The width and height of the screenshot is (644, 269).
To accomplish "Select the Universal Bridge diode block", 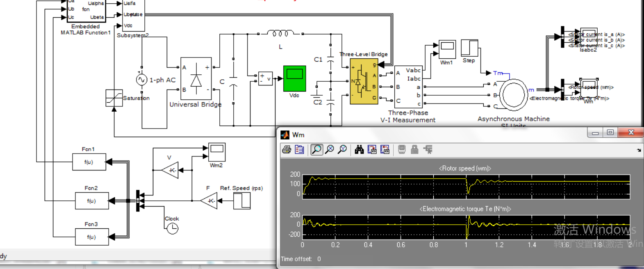I will pos(196,78).
